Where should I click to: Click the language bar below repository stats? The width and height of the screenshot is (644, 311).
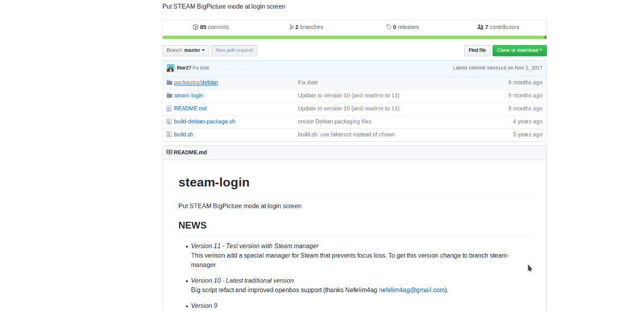pyautogui.click(x=354, y=38)
